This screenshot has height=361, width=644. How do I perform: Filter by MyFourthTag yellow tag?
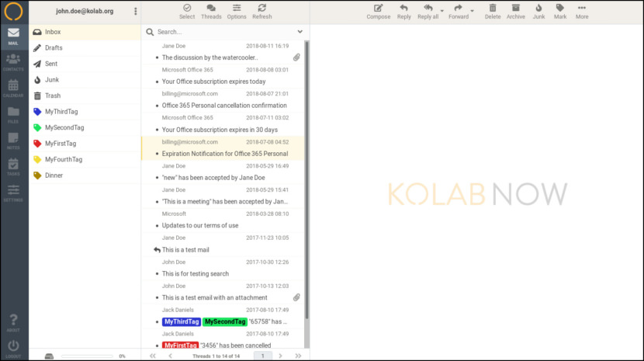(x=85, y=159)
